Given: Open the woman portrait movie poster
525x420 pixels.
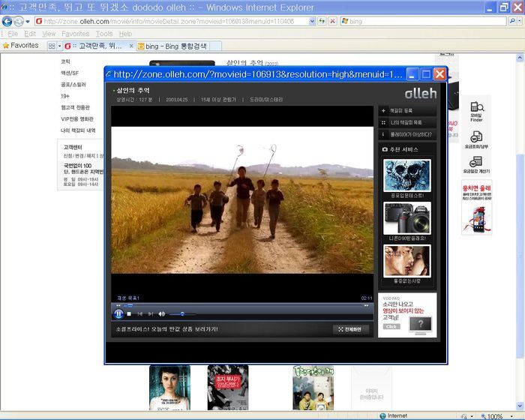Looking at the screenshot, I should click(169, 388).
